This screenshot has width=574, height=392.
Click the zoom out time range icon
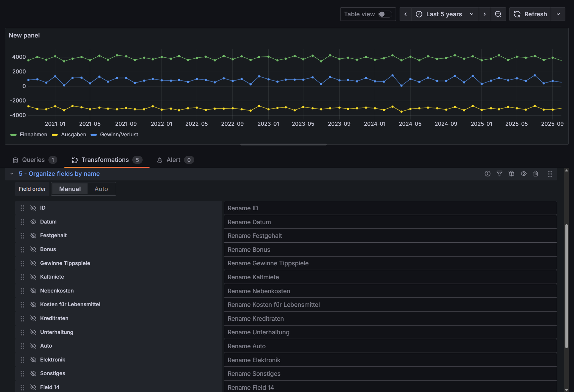pyautogui.click(x=498, y=14)
